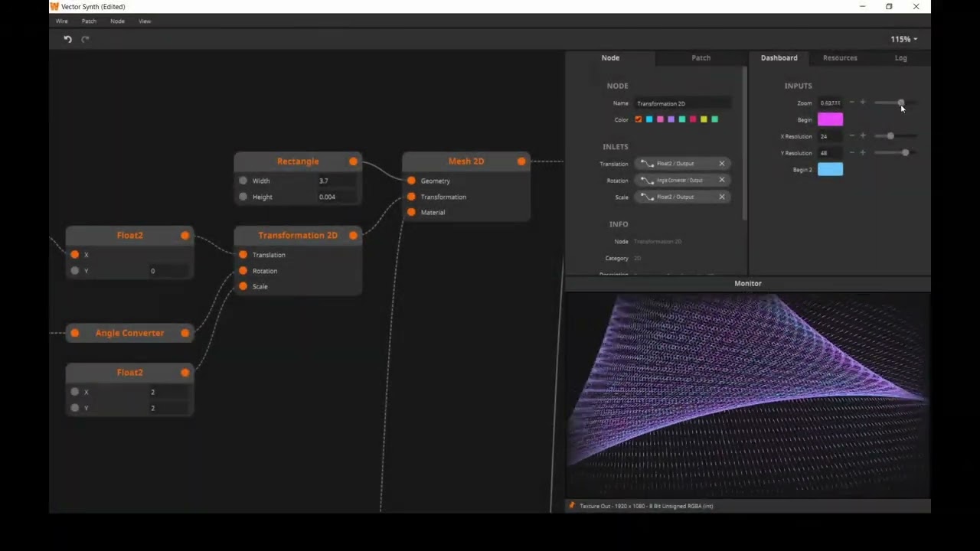Open the Patch menu

pos(89,21)
